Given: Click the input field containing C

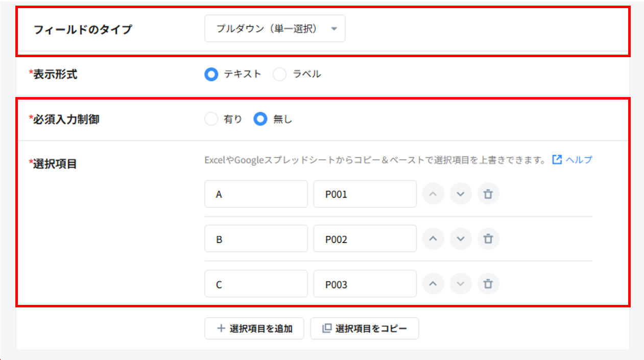Looking at the screenshot, I should click(256, 284).
